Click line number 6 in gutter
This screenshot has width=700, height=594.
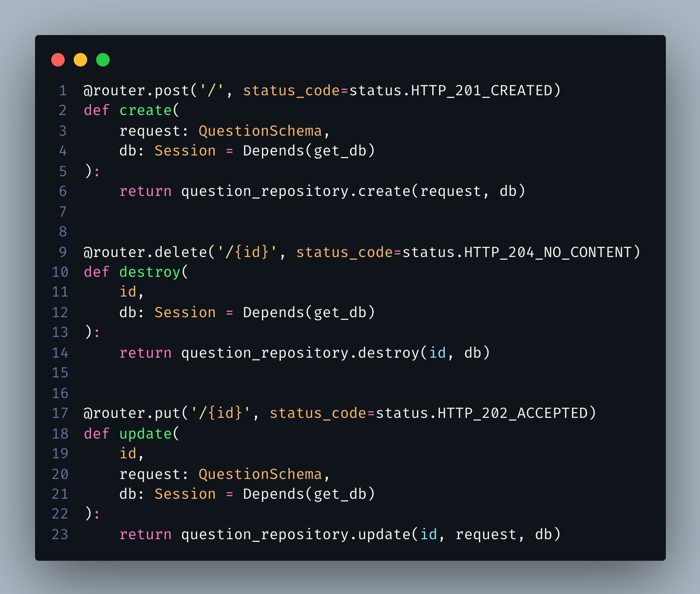click(63, 191)
